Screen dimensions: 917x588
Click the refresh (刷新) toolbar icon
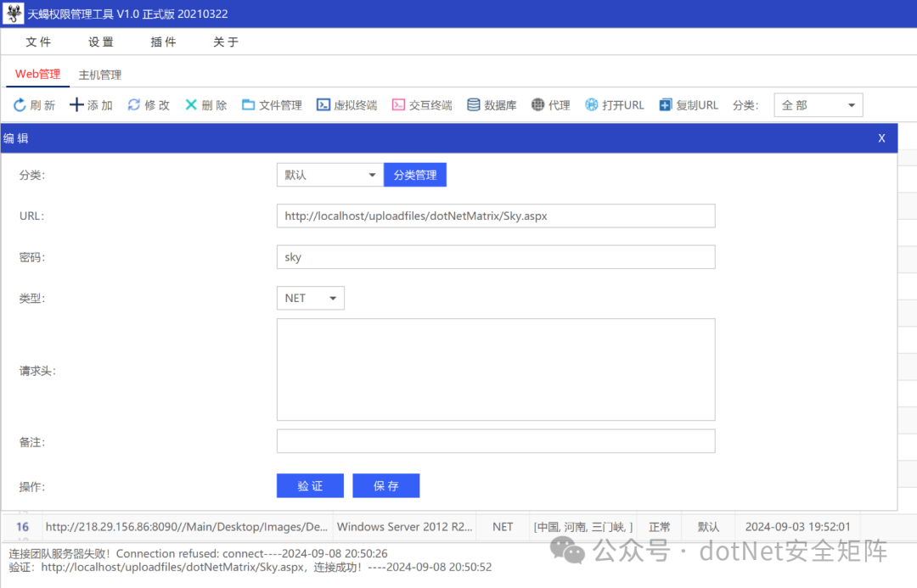click(20, 105)
